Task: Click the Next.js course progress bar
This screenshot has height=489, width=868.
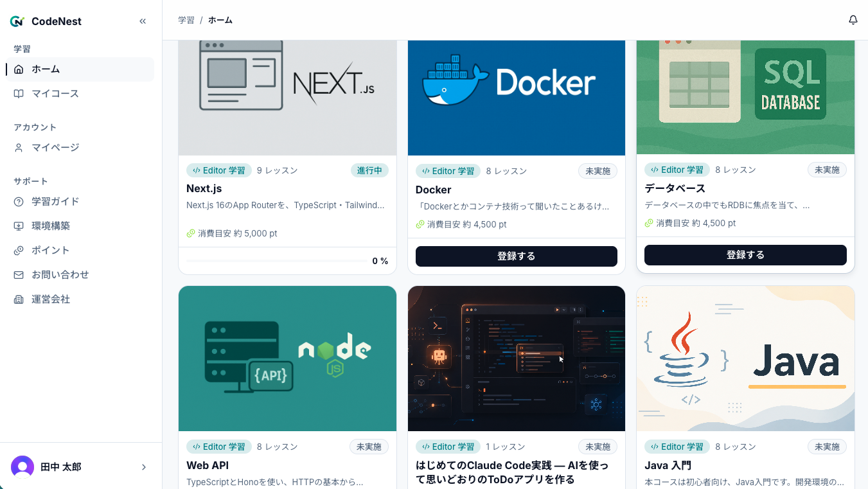Action: tap(277, 261)
